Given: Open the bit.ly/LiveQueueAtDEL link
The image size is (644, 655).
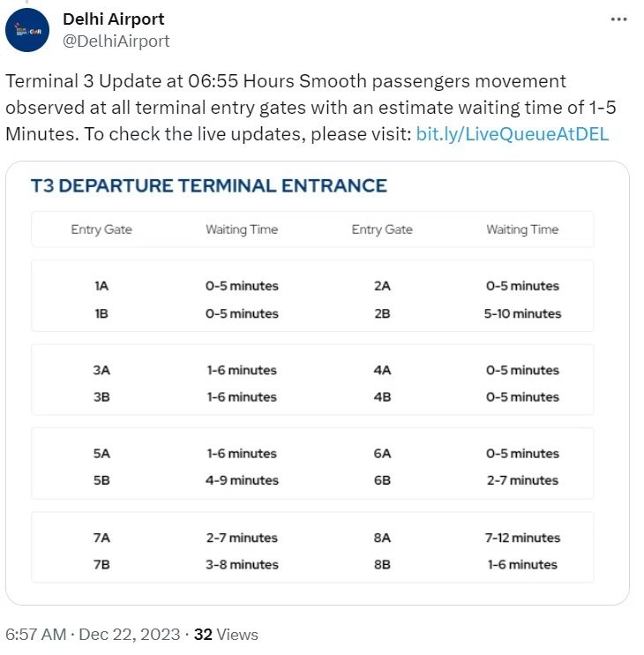Looking at the screenshot, I should [x=512, y=134].
